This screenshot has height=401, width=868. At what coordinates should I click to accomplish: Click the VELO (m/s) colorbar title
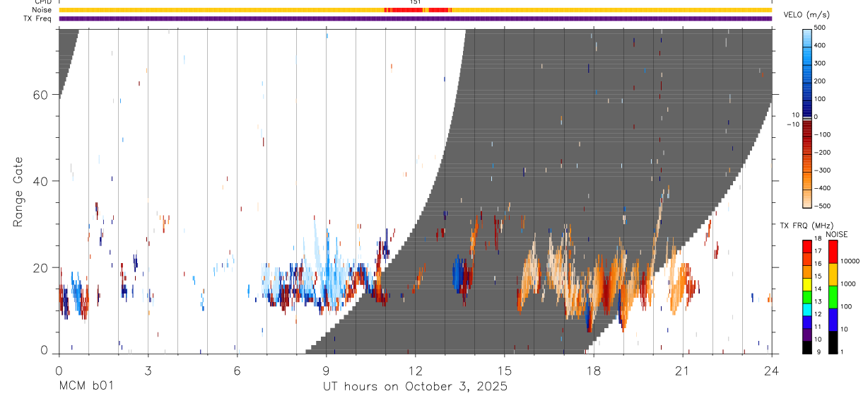(x=807, y=15)
